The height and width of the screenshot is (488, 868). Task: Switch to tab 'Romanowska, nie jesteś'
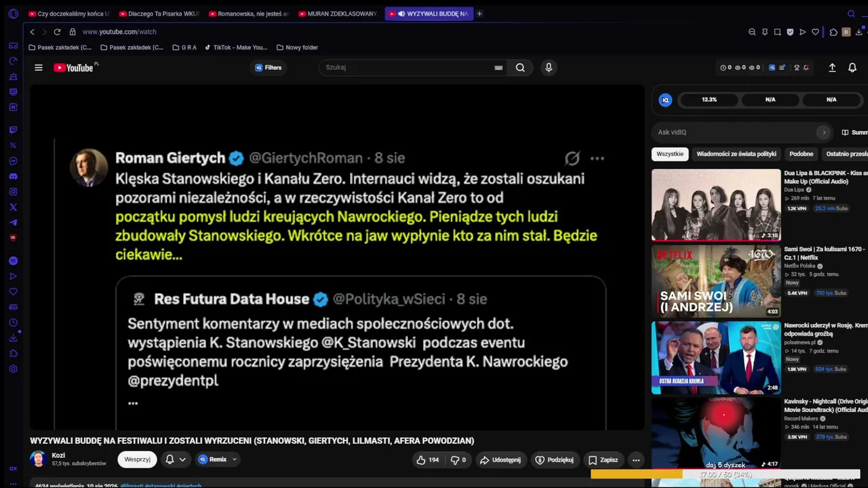click(249, 14)
